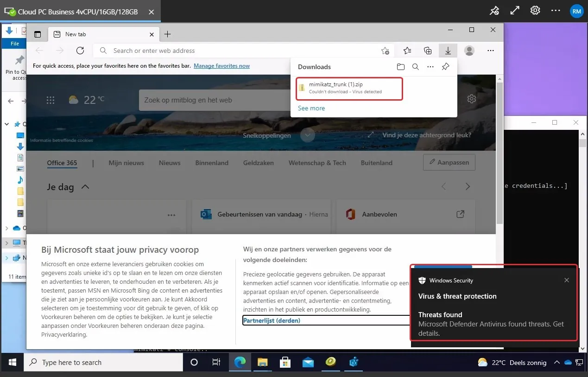Select the Wetenschap & Tech tab
This screenshot has width=588, height=377.
point(317,163)
